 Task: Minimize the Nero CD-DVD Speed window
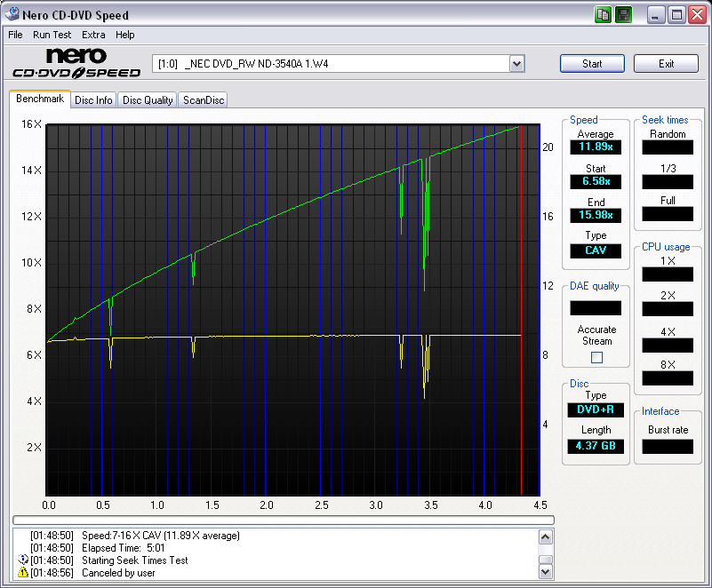(655, 15)
